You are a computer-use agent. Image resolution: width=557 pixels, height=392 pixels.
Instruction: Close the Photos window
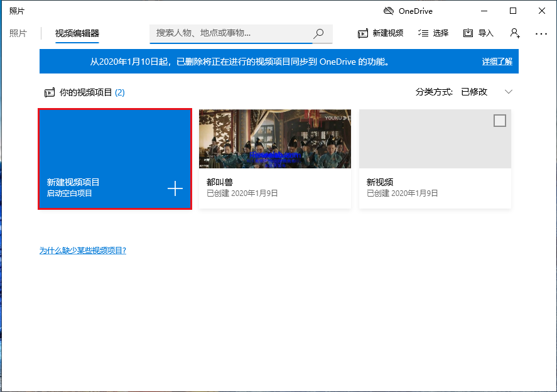pyautogui.click(x=542, y=11)
